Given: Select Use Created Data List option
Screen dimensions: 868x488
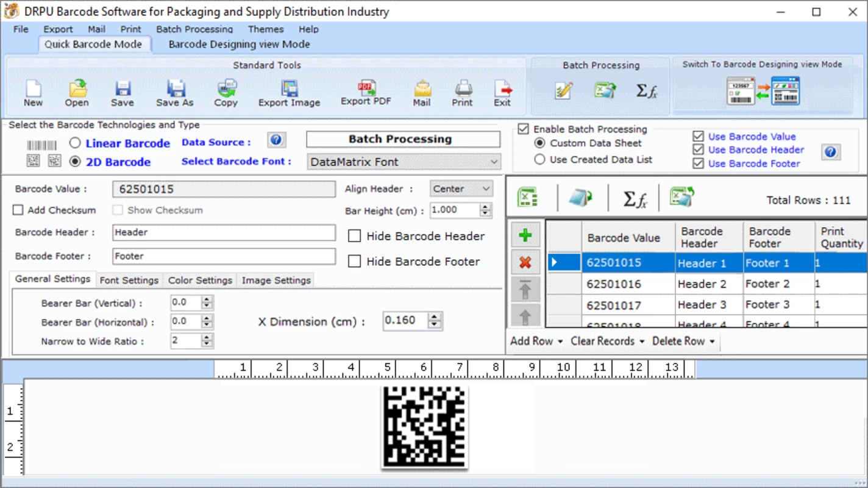Looking at the screenshot, I should coord(539,159).
